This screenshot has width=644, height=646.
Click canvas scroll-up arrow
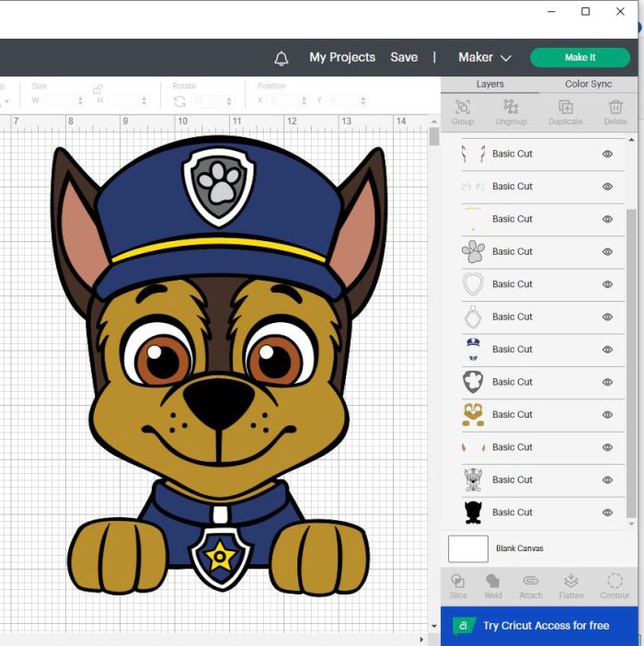coord(434,121)
